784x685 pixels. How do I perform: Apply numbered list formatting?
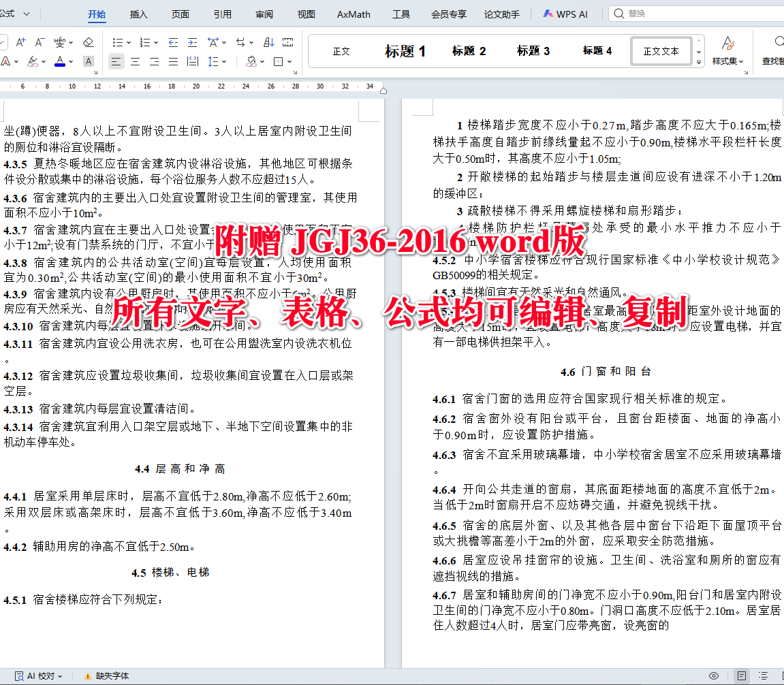tap(145, 42)
